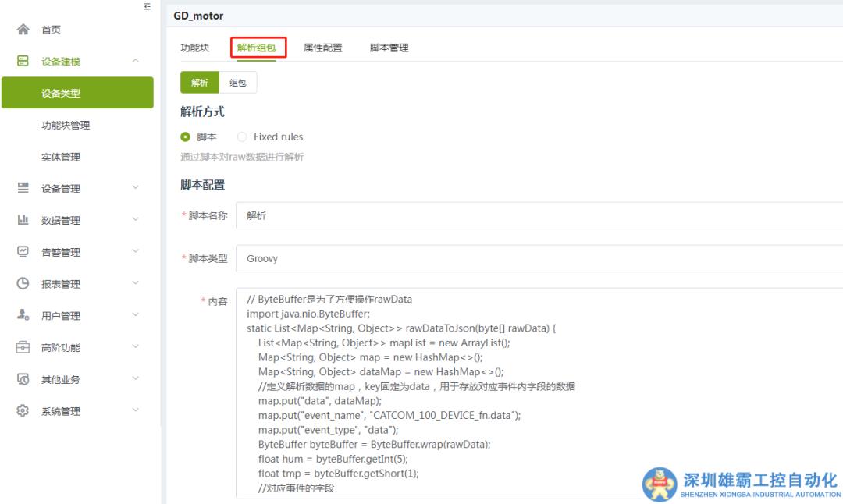The height and width of the screenshot is (504, 843).
Task: Click the 系统管理 gear icon
Action: (23, 411)
